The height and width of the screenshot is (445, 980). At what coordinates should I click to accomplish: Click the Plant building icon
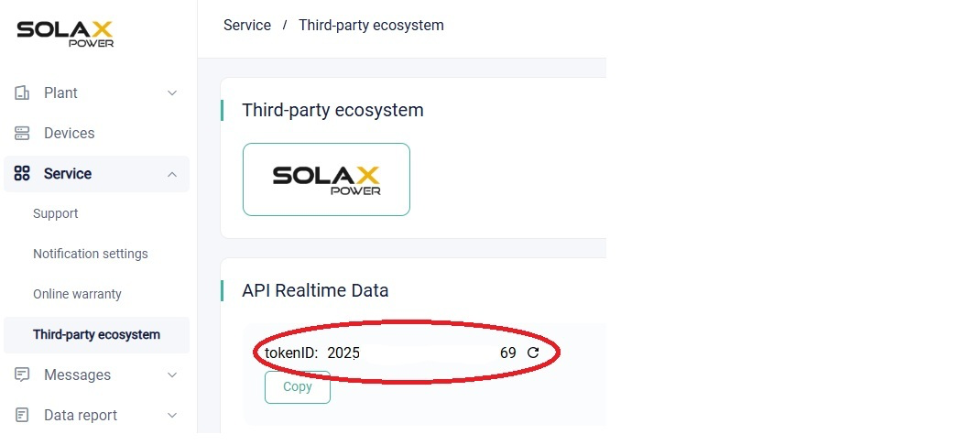coord(22,93)
